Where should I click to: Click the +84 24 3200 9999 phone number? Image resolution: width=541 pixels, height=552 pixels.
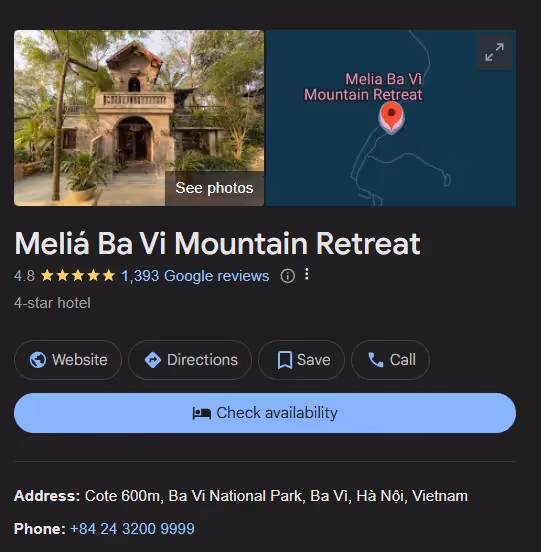point(132,528)
